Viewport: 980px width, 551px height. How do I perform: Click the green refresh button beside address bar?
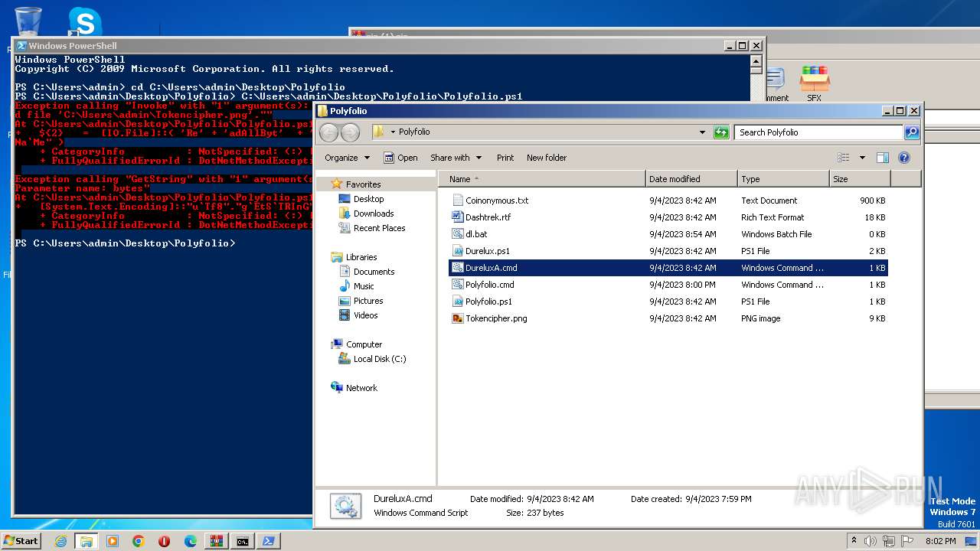(x=721, y=132)
